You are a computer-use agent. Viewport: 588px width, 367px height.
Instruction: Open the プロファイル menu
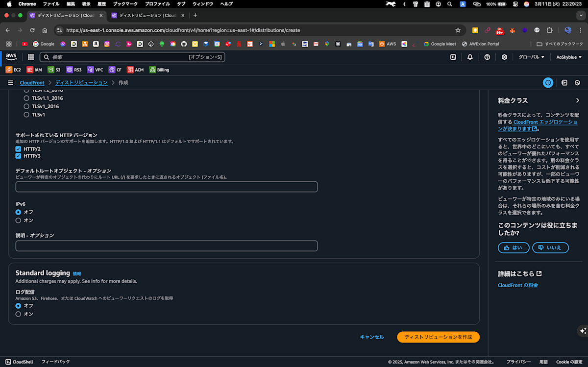[x=158, y=3]
